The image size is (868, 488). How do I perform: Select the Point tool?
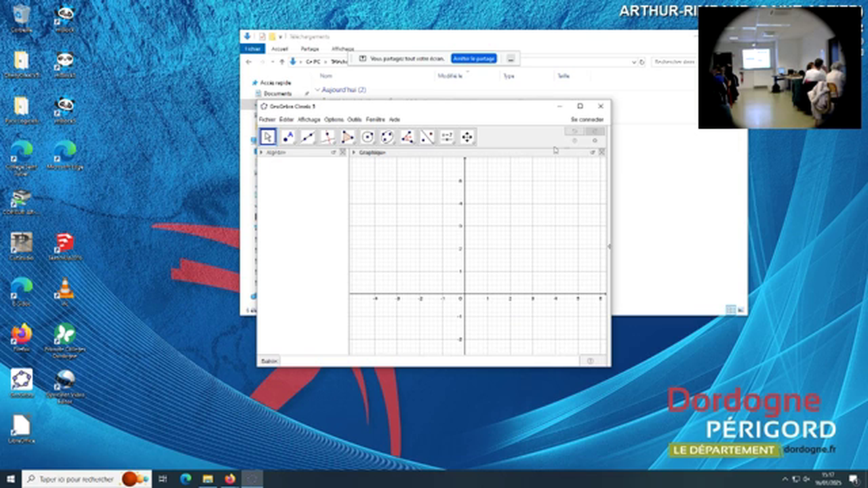(288, 137)
